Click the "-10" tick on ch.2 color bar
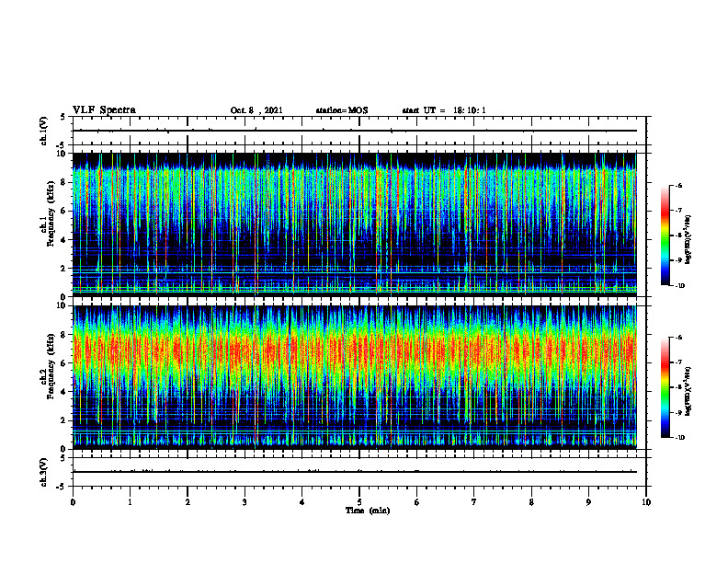Image resolution: width=728 pixels, height=563 pixels. tap(679, 438)
